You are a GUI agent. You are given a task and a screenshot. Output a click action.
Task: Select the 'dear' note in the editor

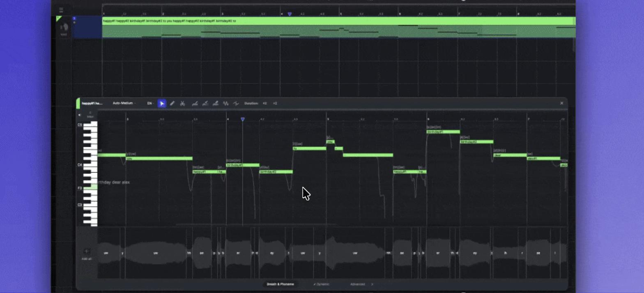(510, 155)
